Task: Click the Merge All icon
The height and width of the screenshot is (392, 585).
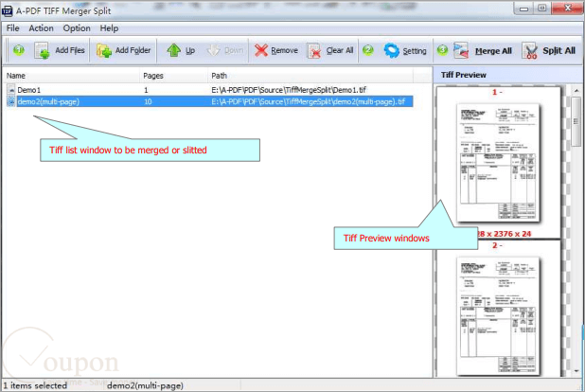Action: (x=461, y=50)
